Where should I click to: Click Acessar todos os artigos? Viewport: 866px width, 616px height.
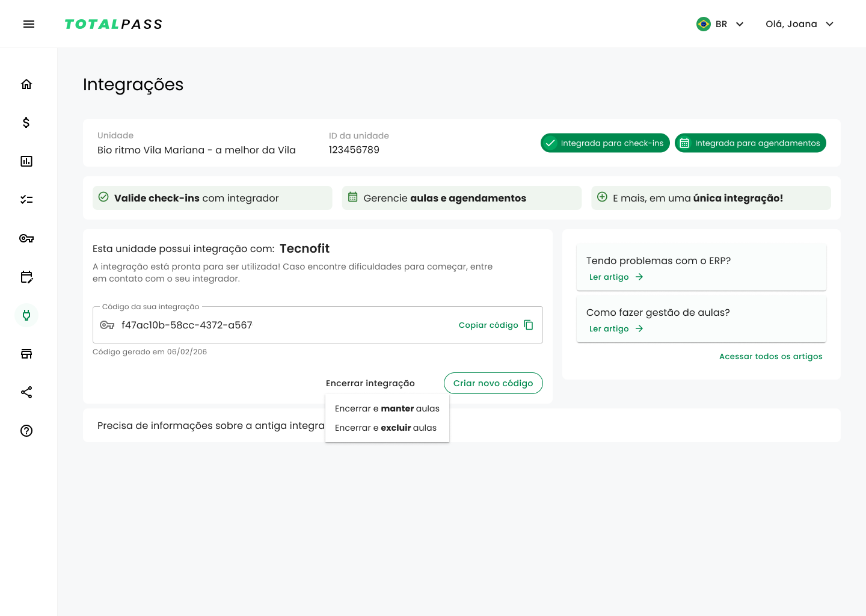point(771,356)
